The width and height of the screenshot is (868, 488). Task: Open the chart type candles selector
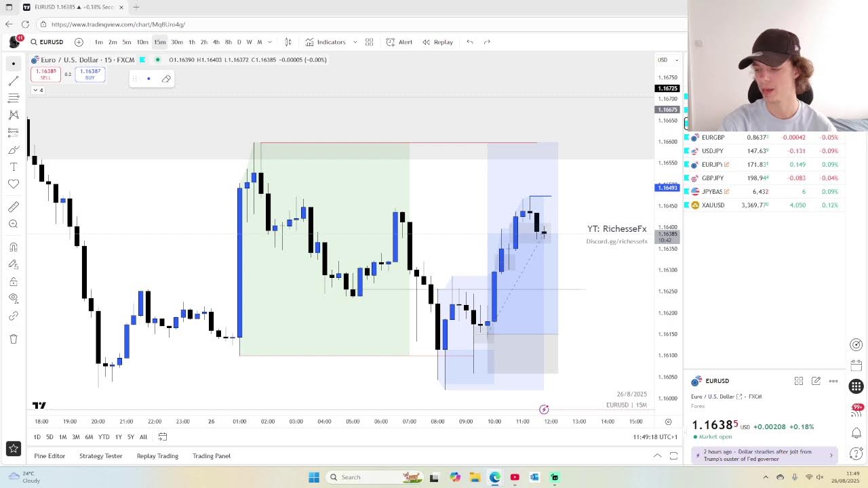point(288,42)
